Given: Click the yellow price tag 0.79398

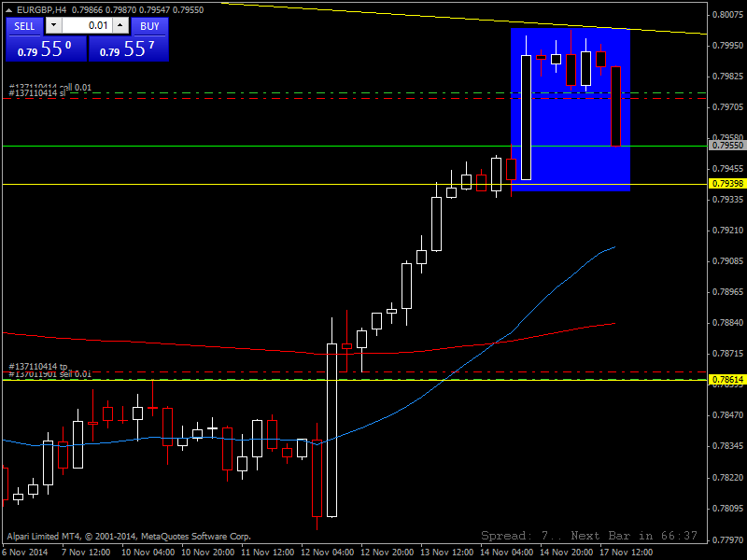Looking at the screenshot, I should (727, 184).
